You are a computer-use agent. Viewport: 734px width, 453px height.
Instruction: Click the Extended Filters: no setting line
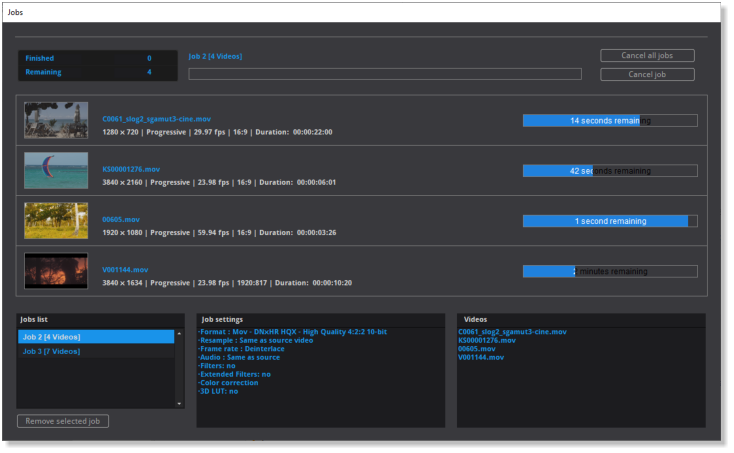(x=235, y=374)
